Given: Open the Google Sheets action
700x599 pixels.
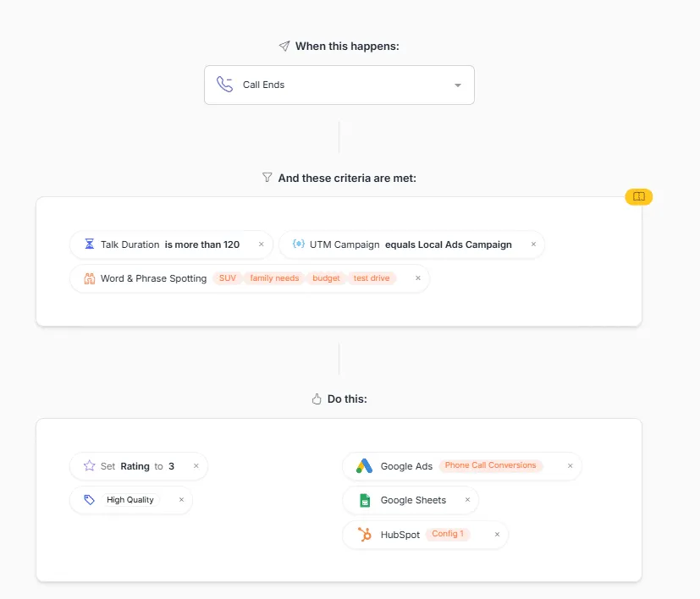Looking at the screenshot, I should coord(411,500).
